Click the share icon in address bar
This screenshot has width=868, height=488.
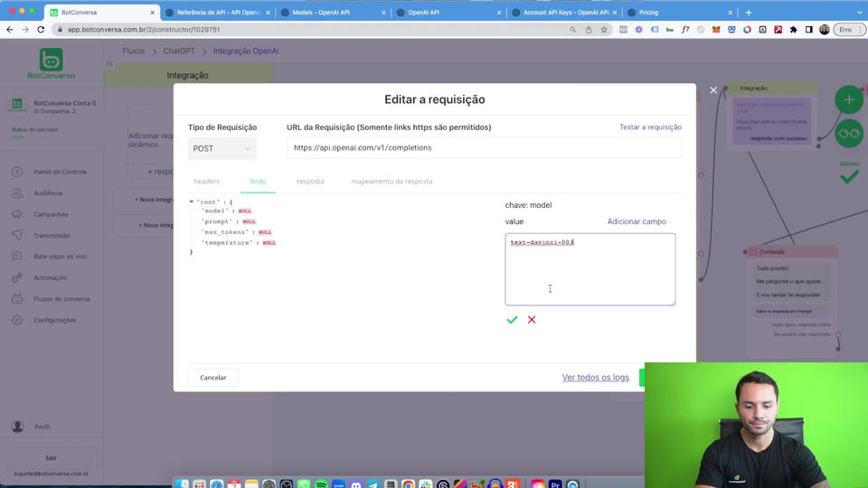coord(589,29)
